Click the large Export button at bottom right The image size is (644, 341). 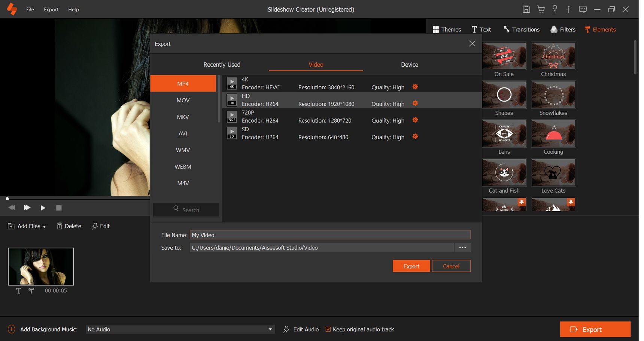(x=595, y=329)
